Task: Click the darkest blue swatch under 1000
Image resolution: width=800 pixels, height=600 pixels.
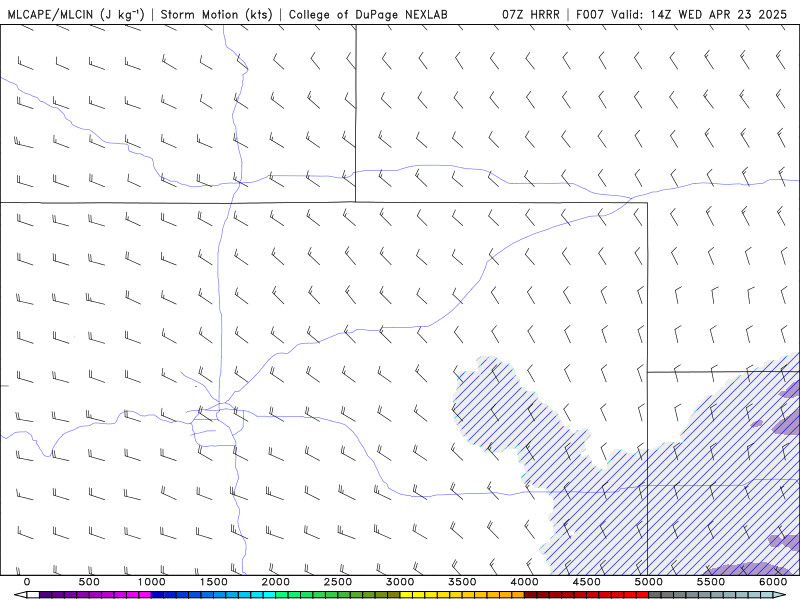Action: pyautogui.click(x=157, y=594)
